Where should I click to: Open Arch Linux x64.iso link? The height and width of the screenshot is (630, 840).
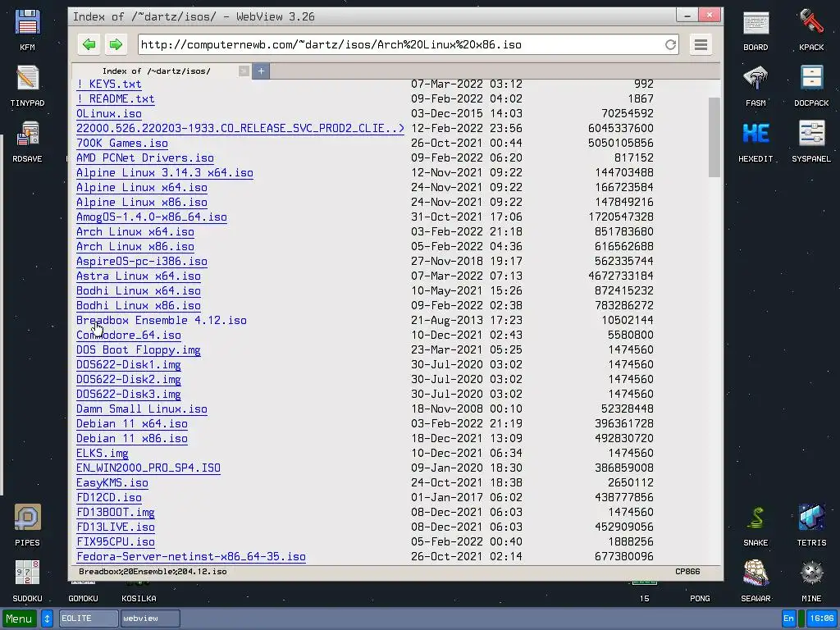[135, 232]
